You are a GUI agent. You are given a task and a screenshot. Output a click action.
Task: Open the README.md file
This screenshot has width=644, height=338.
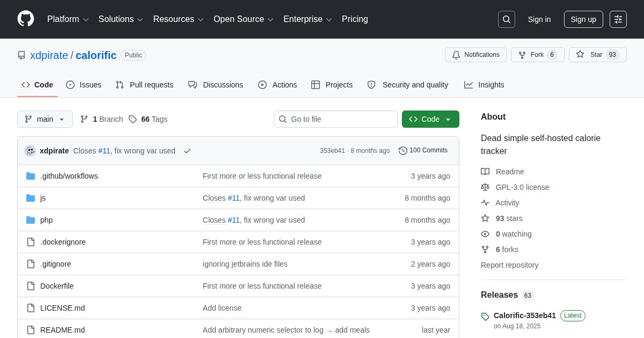(62, 330)
